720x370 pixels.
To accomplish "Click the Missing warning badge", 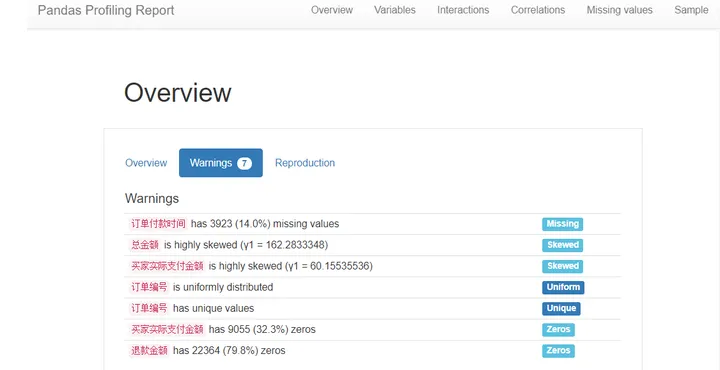I will pyautogui.click(x=562, y=224).
